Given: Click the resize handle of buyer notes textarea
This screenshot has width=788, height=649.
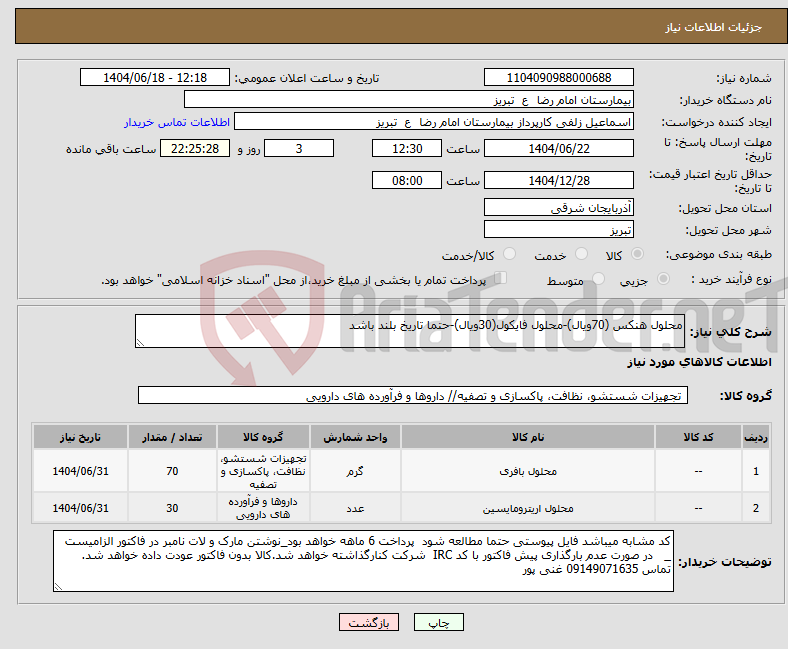Looking at the screenshot, I should [x=58, y=587].
